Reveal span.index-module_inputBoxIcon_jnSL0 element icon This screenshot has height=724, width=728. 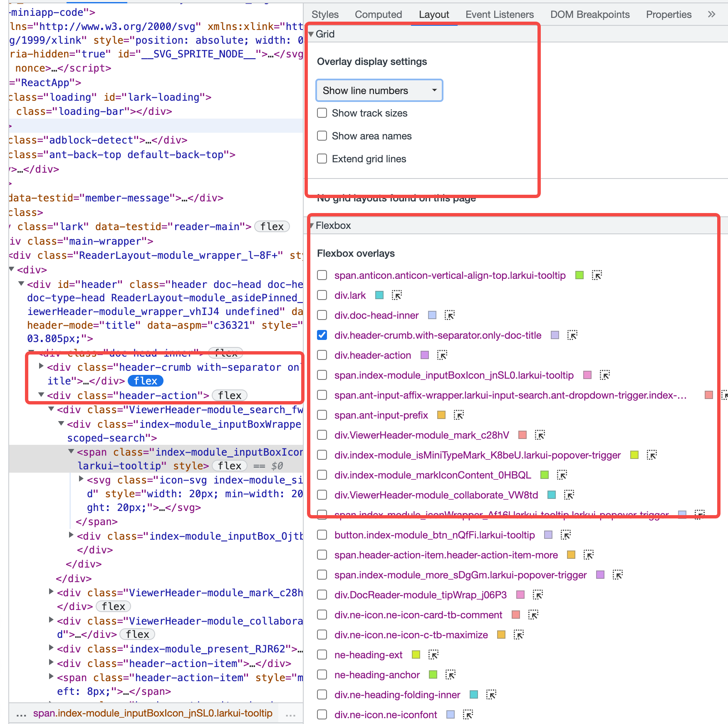pos(604,375)
